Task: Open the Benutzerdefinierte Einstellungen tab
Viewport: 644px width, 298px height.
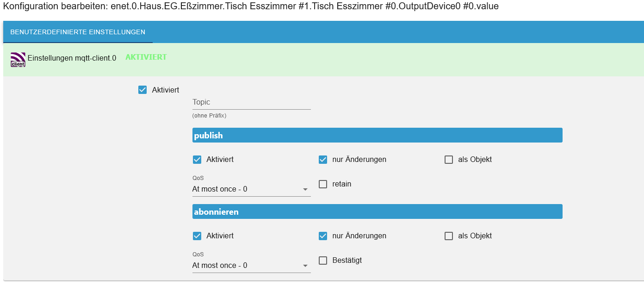Action: pyautogui.click(x=78, y=32)
